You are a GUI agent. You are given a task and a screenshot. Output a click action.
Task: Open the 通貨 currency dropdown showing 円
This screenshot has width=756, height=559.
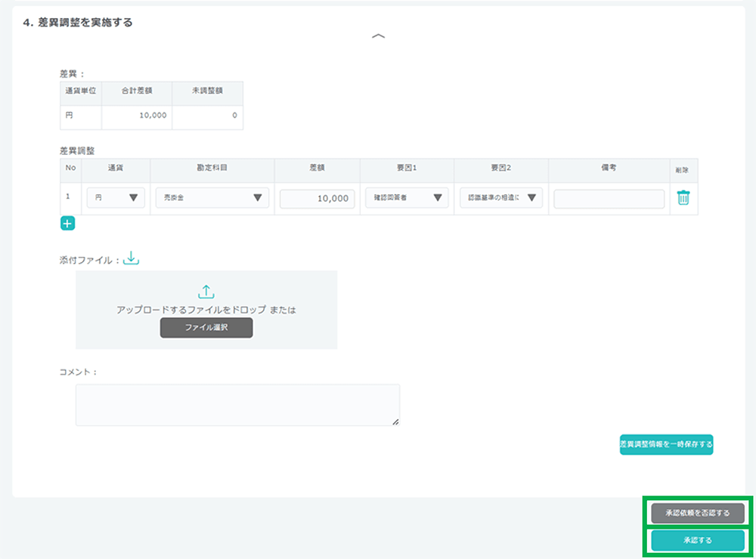(x=115, y=198)
